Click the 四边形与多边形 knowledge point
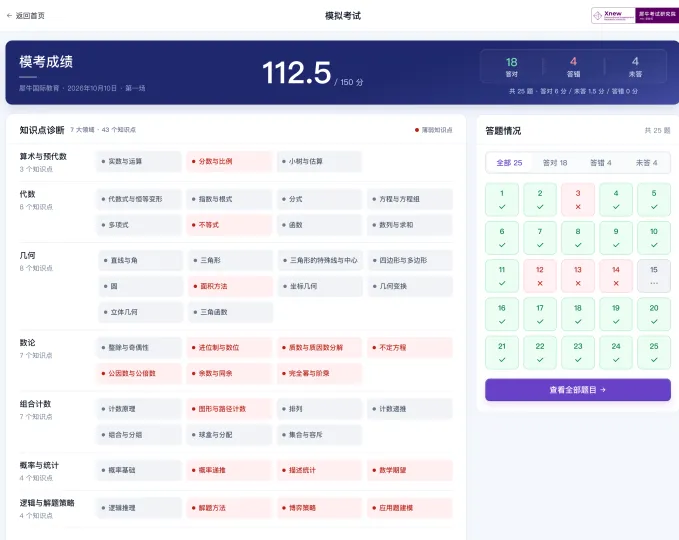Screen dimensions: 679x540 (x=410, y=260)
